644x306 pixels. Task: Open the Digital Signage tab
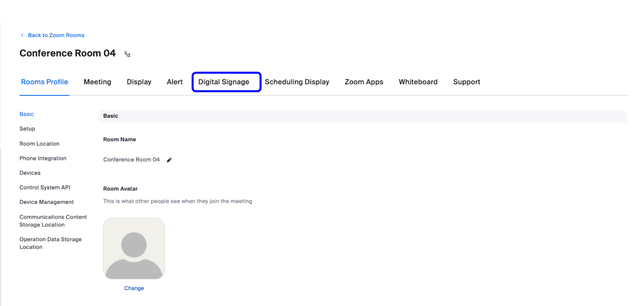click(x=224, y=82)
